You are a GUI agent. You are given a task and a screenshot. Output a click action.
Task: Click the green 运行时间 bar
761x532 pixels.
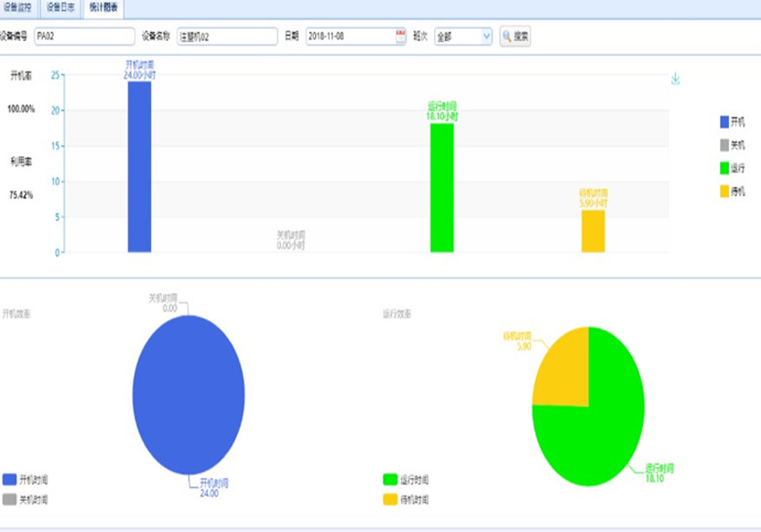click(441, 188)
